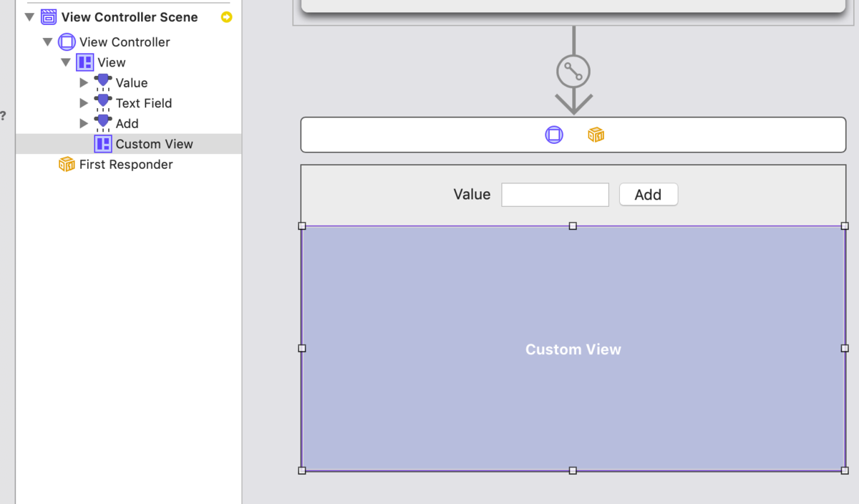The width and height of the screenshot is (859, 504).
Task: Click the Add button on canvas
Action: coord(649,195)
